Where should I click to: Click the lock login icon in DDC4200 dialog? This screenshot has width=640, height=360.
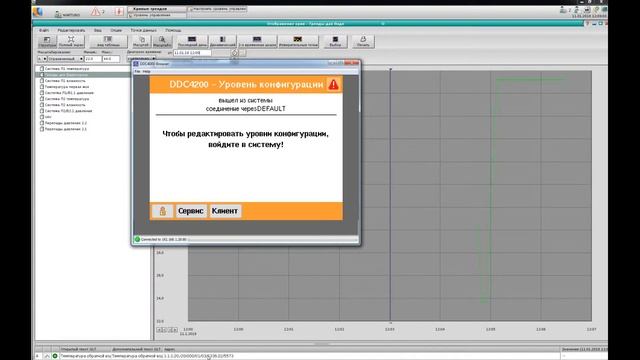[x=162, y=211]
